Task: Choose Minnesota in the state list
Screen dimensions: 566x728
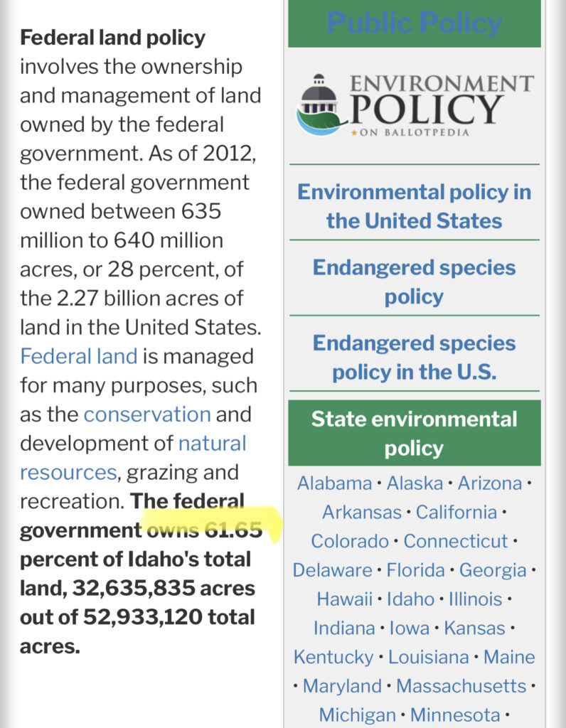Action: click(x=455, y=714)
